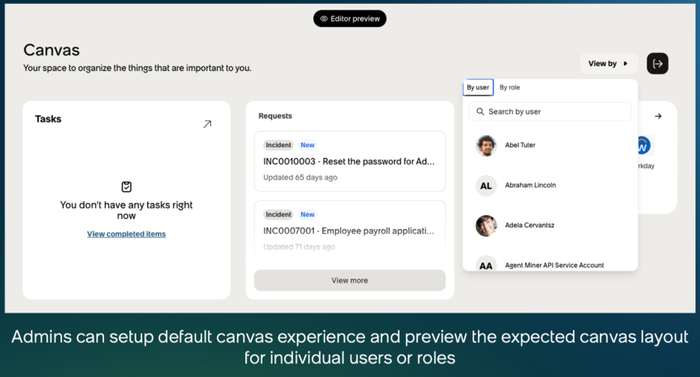The height and width of the screenshot is (377, 700).
Task: Click the exit preview icon button
Action: (x=657, y=63)
